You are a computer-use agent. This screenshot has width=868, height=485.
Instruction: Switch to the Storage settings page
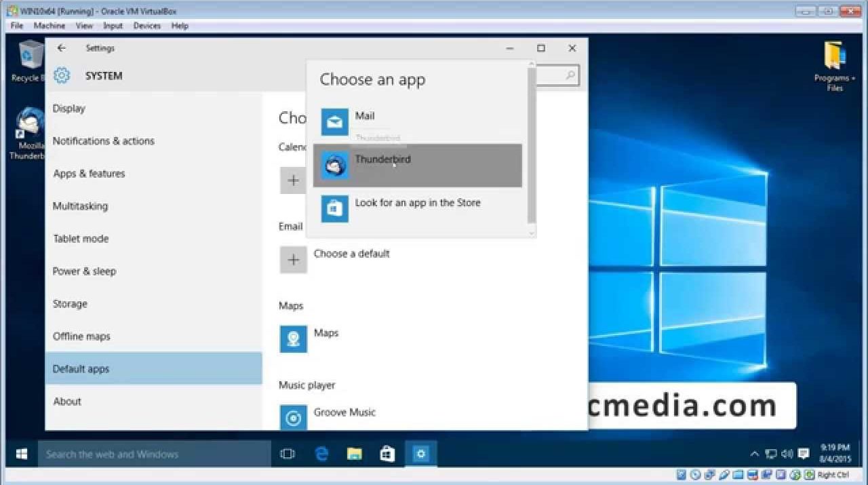[70, 304]
